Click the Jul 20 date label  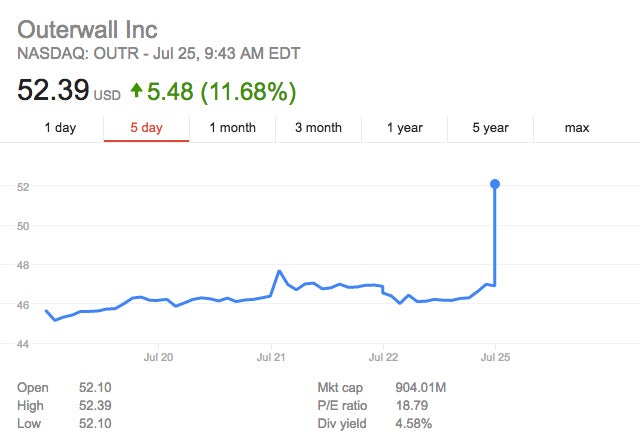point(159,356)
